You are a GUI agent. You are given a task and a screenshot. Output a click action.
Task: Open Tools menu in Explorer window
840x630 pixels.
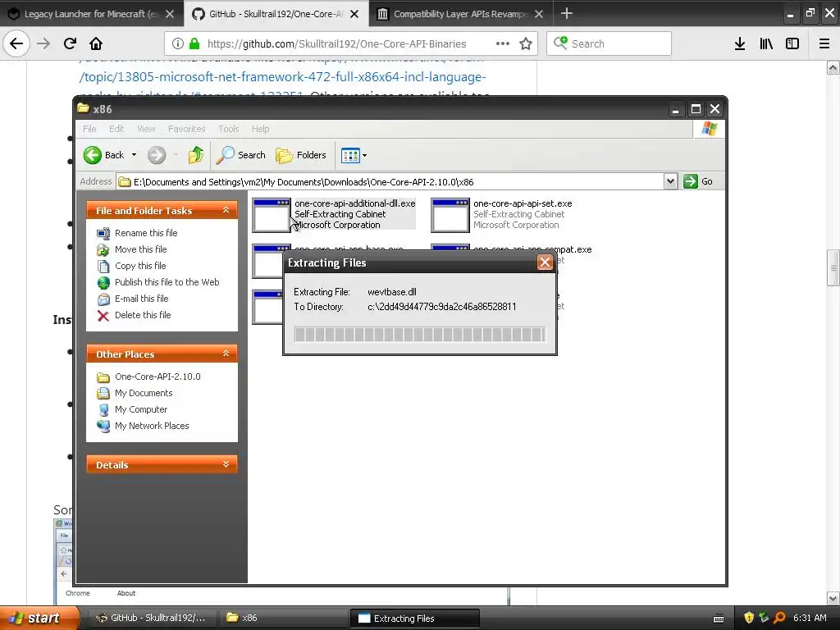tap(228, 129)
